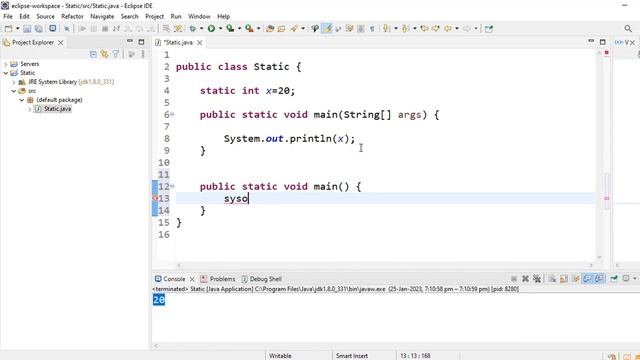The width and height of the screenshot is (640, 360).
Task: Open the Window menu
Action: (x=199, y=16)
